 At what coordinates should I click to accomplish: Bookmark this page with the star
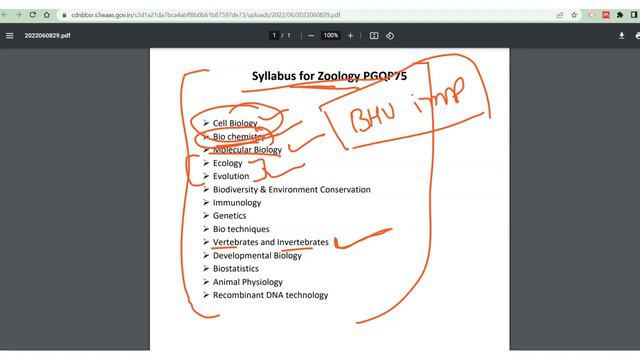(x=574, y=15)
